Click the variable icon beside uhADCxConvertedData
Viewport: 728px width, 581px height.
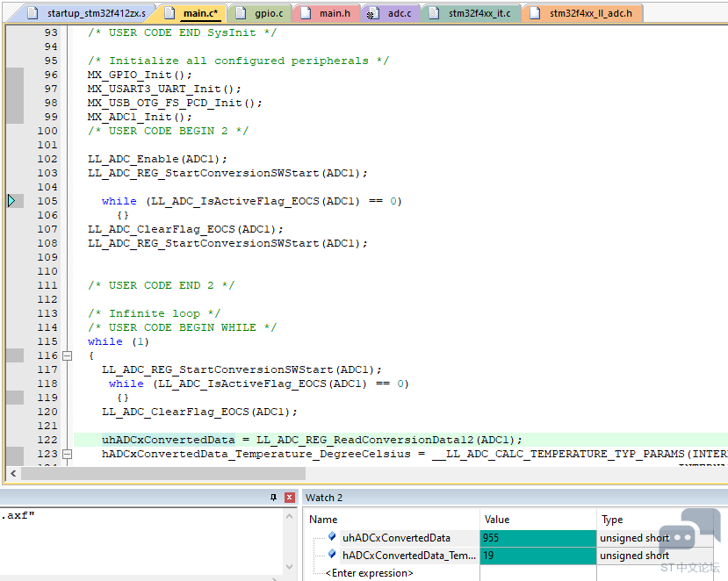[332, 536]
